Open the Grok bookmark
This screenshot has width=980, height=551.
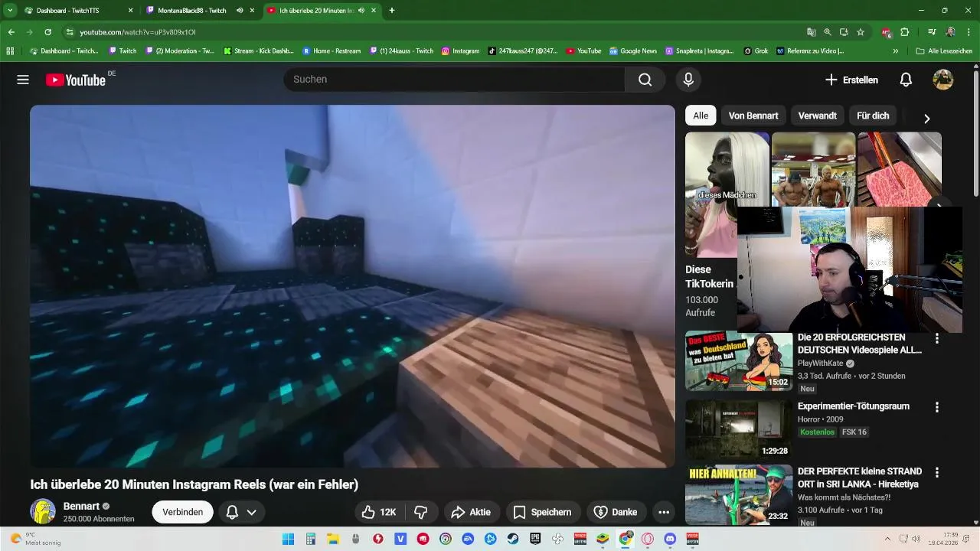coord(756,51)
